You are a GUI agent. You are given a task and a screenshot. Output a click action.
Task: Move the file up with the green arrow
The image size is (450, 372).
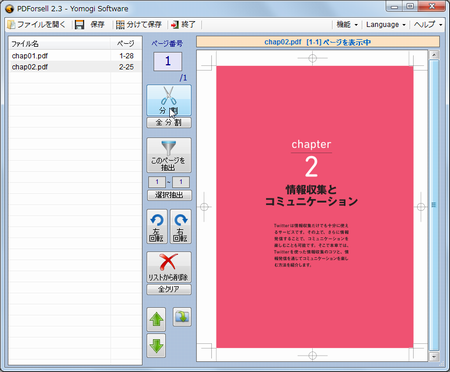[x=156, y=319]
